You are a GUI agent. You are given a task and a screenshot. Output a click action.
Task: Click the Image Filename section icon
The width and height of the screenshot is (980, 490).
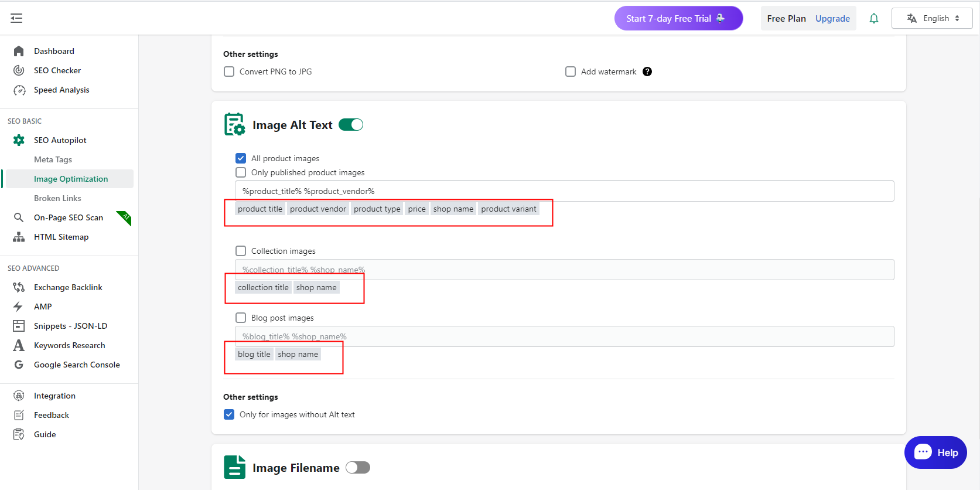coord(235,467)
